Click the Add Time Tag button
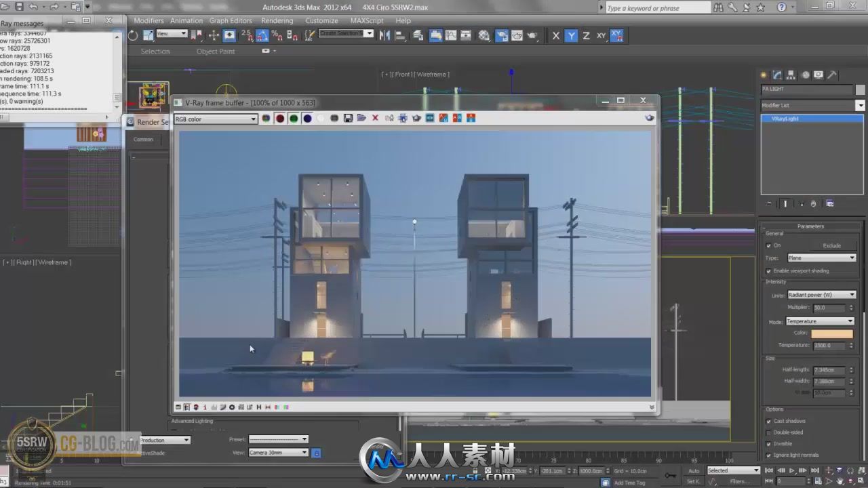Screen dimensions: 868x488 click(x=629, y=483)
